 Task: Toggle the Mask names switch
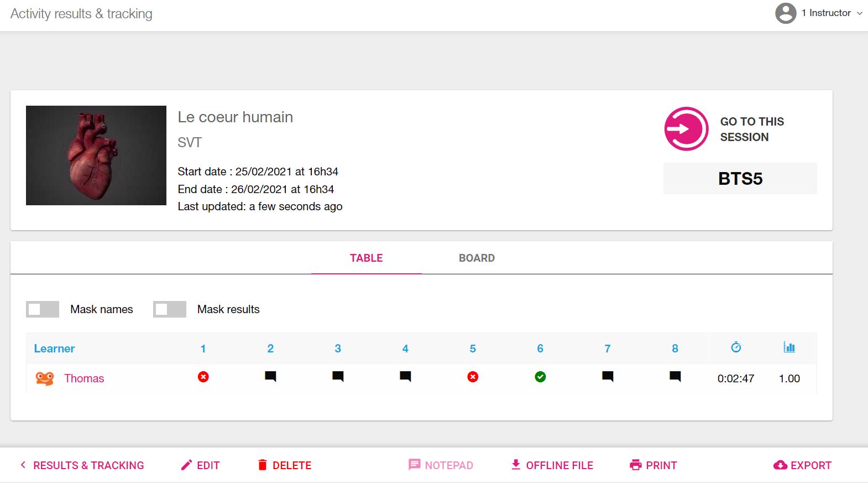point(43,309)
